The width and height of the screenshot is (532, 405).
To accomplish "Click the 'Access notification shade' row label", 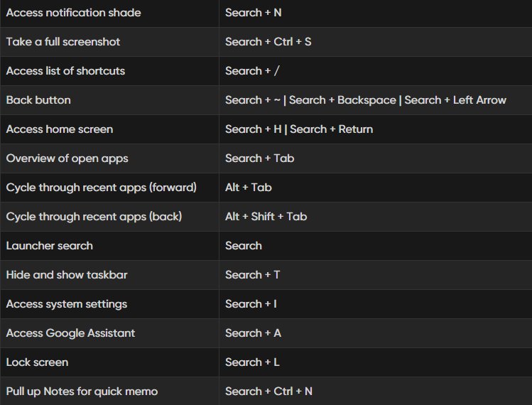I will click(73, 13).
